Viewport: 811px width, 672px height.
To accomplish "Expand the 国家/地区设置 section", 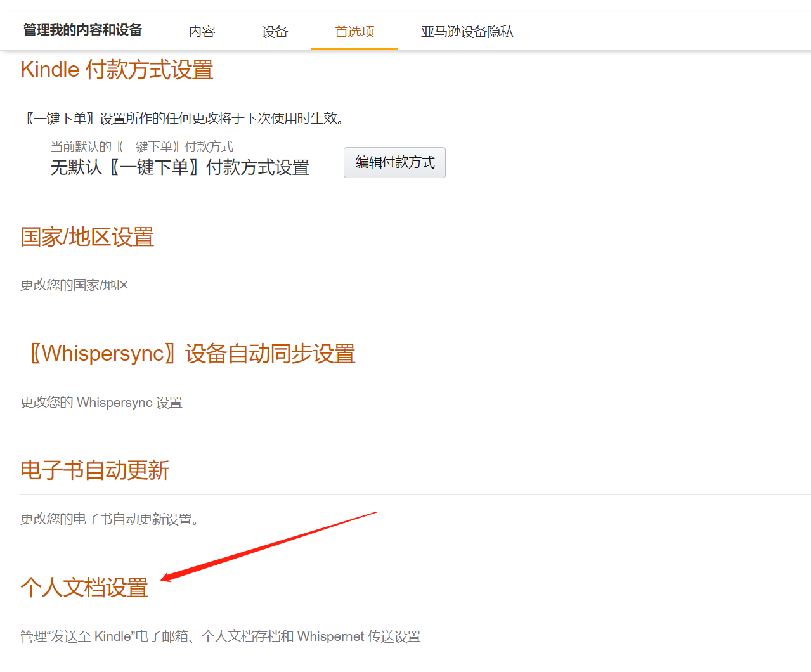I will [88, 237].
